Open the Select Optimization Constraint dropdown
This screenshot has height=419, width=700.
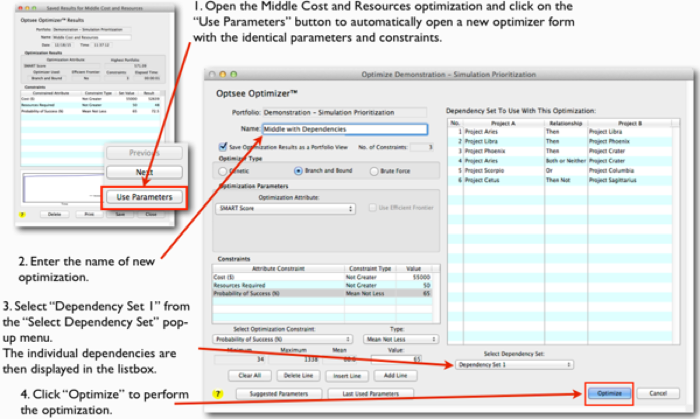(x=282, y=340)
